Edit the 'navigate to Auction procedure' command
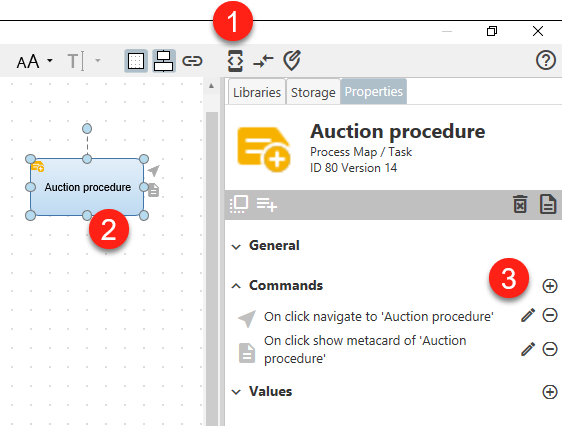Screen dimensions: 562x426 pyautogui.click(x=528, y=316)
